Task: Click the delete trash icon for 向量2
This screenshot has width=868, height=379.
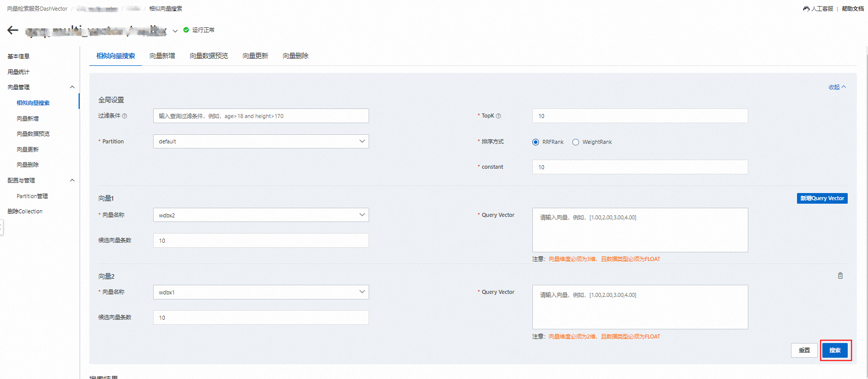Action: tap(840, 276)
